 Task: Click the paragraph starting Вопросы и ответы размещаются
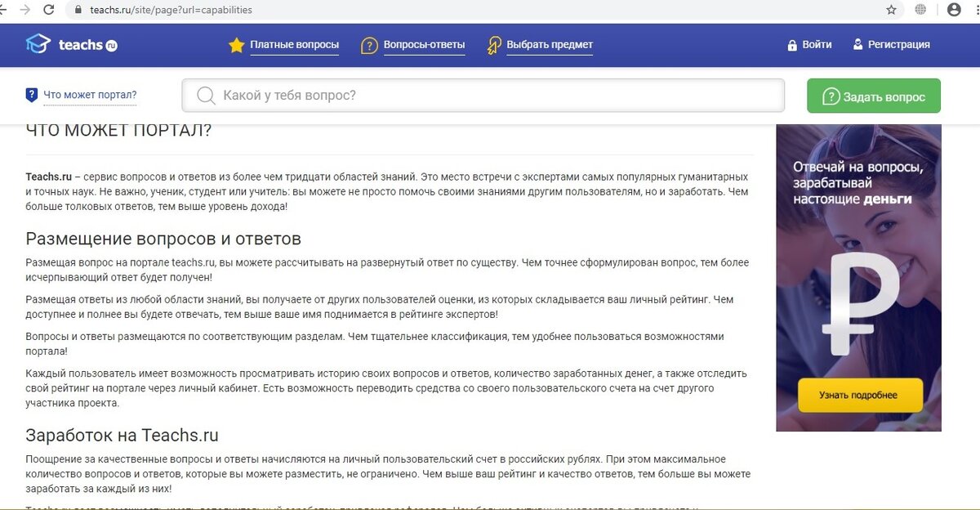(375, 343)
